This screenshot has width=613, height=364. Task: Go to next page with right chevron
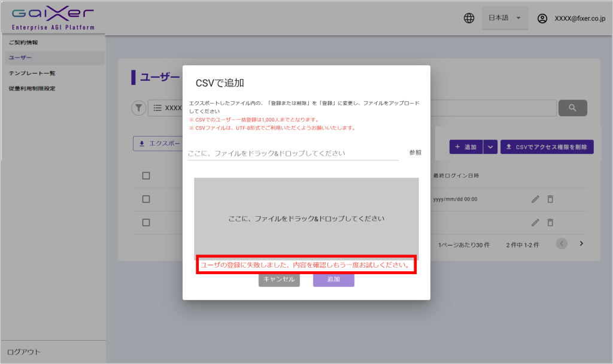[x=581, y=244]
